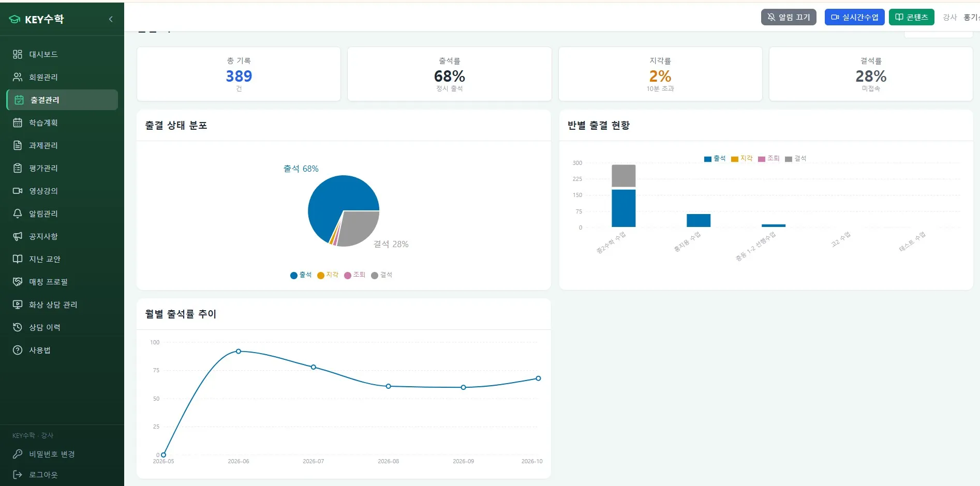Collapse the sidebar with the chevron arrow
This screenshot has height=486, width=980.
(111, 19)
